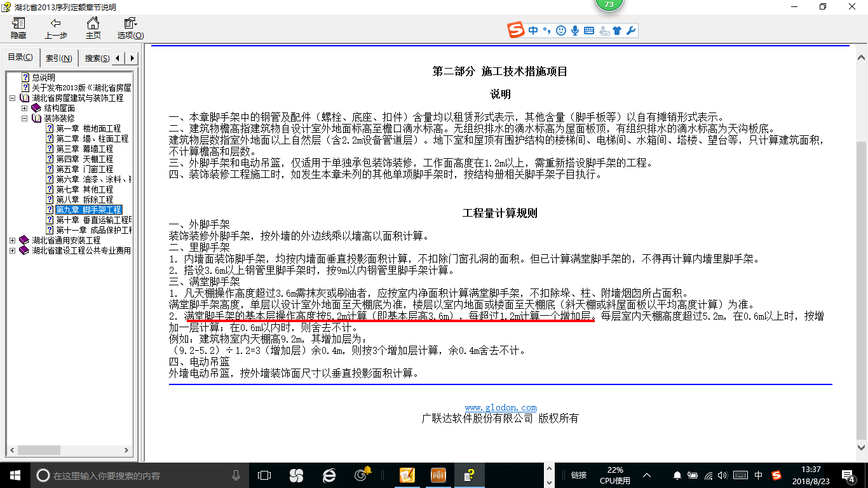The image size is (868, 488).
Task: Switch to the 搜索(S) tab
Action: pos(96,58)
